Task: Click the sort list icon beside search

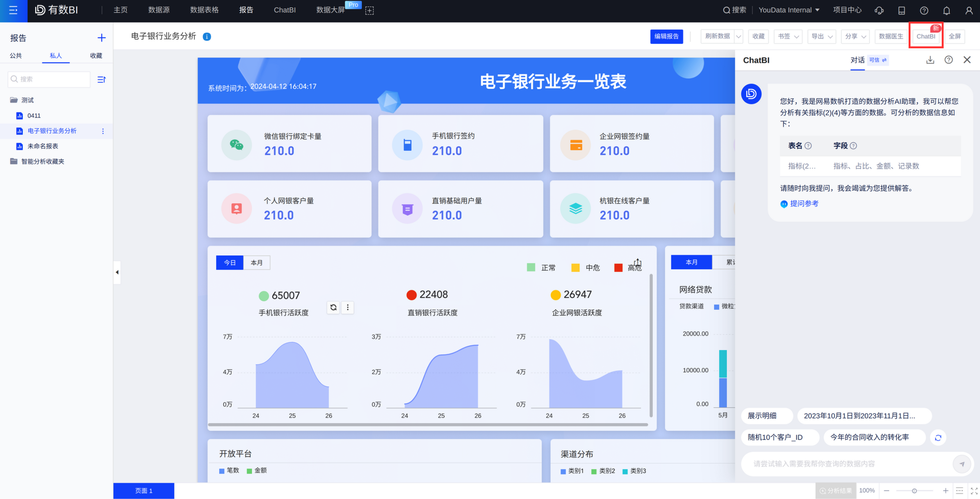Action: (101, 80)
